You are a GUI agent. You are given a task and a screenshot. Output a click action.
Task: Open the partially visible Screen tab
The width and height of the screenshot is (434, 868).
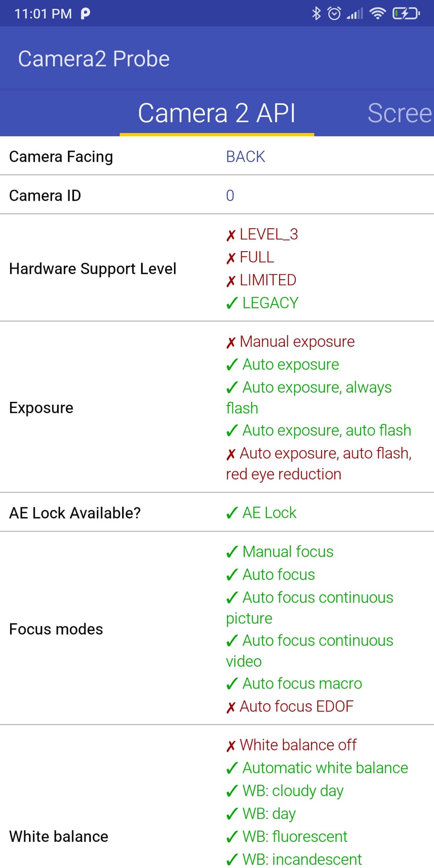click(x=399, y=113)
